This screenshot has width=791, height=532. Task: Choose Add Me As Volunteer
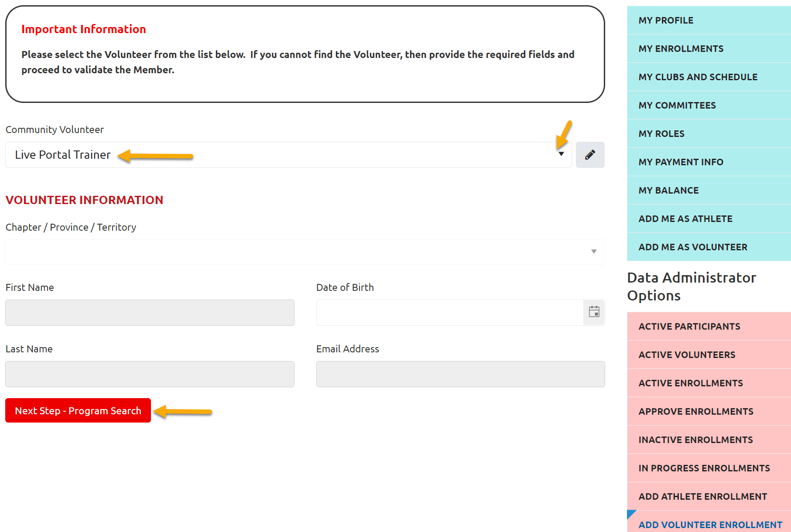click(709, 247)
